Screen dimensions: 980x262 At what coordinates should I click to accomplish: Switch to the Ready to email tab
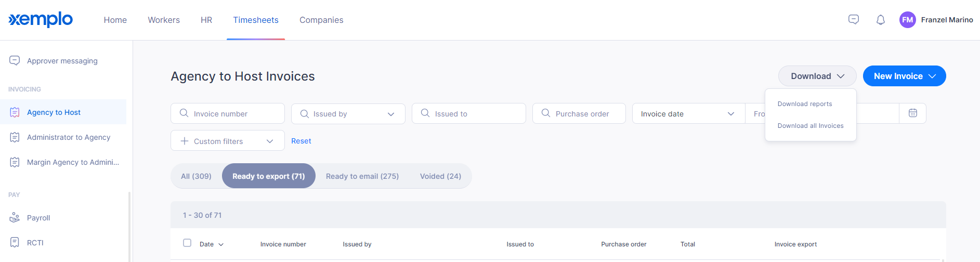click(362, 176)
